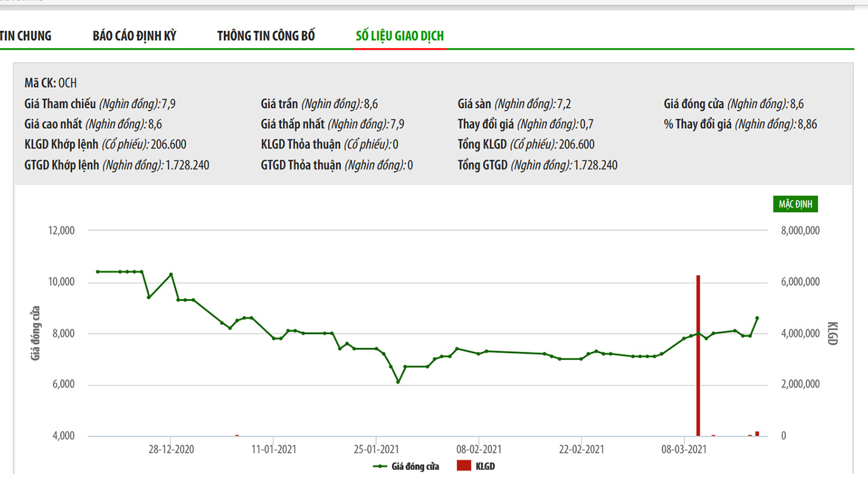Click the price peak point above 28-12-2020

point(171,274)
